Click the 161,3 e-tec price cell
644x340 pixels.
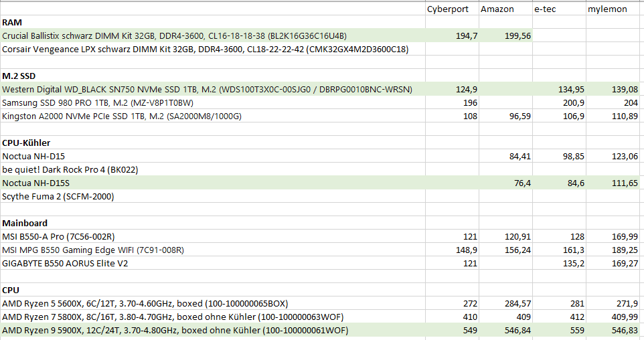pyautogui.click(x=559, y=250)
